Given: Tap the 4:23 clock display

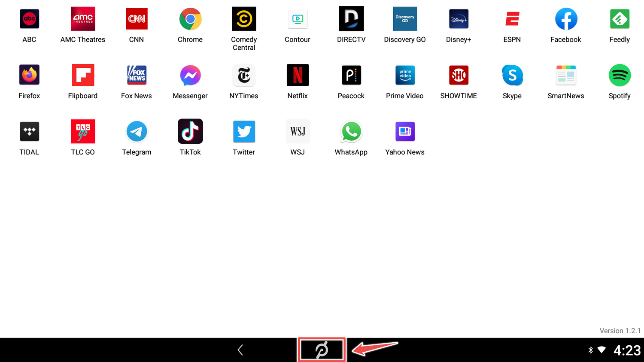Looking at the screenshot, I should (627, 350).
